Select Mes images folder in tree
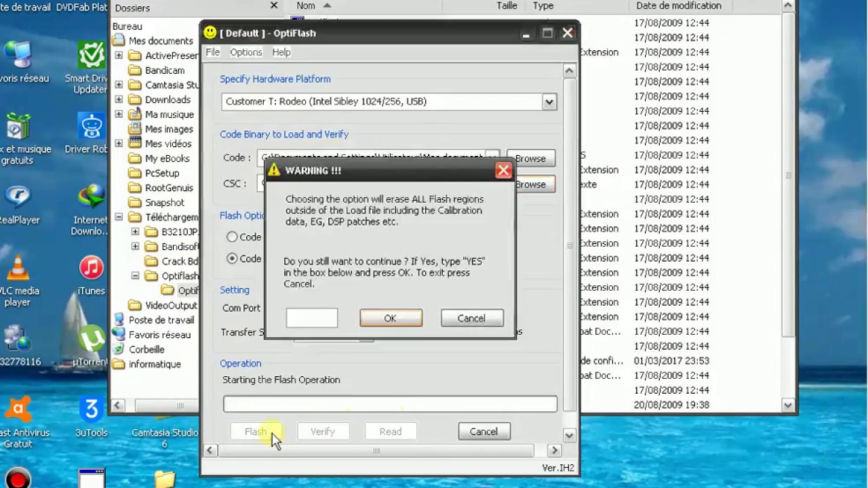Viewport: 868px width, 488px height. (x=169, y=129)
